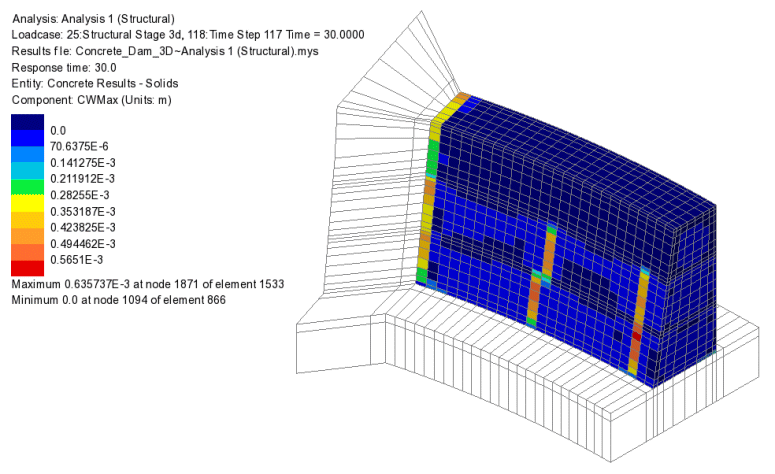Screen dimensions: 775x474
Task: Pick the green legend color swatch
Action: tap(27, 187)
